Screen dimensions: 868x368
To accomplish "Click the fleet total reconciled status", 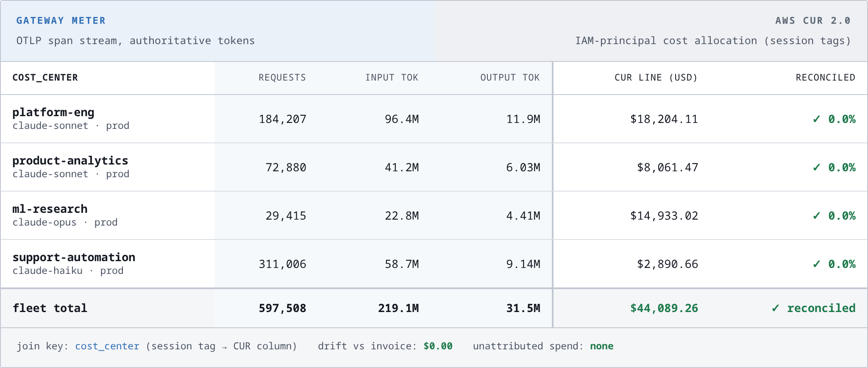I will click(814, 308).
